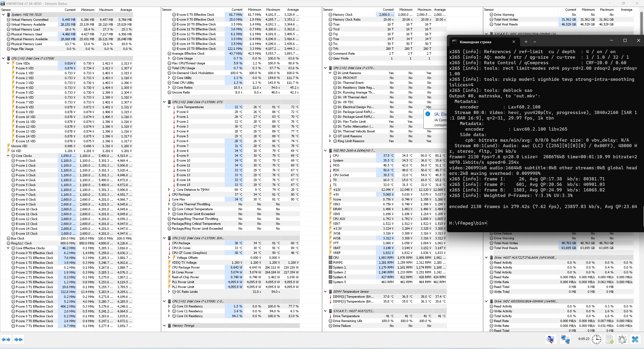Image resolution: width=644 pixels, height=349 pixels.
Task: Collapse the Memory Timings section
Action: tap(164, 326)
